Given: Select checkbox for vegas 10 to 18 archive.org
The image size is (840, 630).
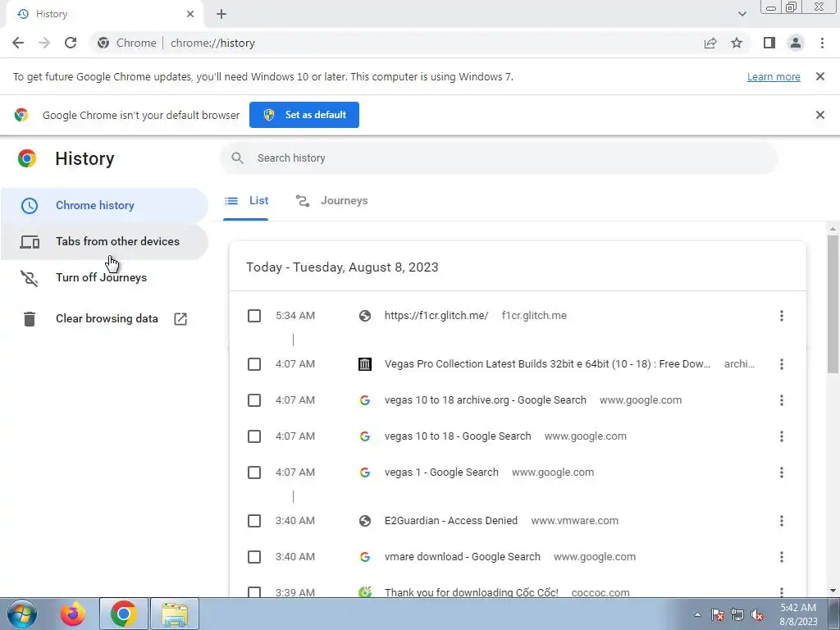Looking at the screenshot, I should tap(254, 400).
